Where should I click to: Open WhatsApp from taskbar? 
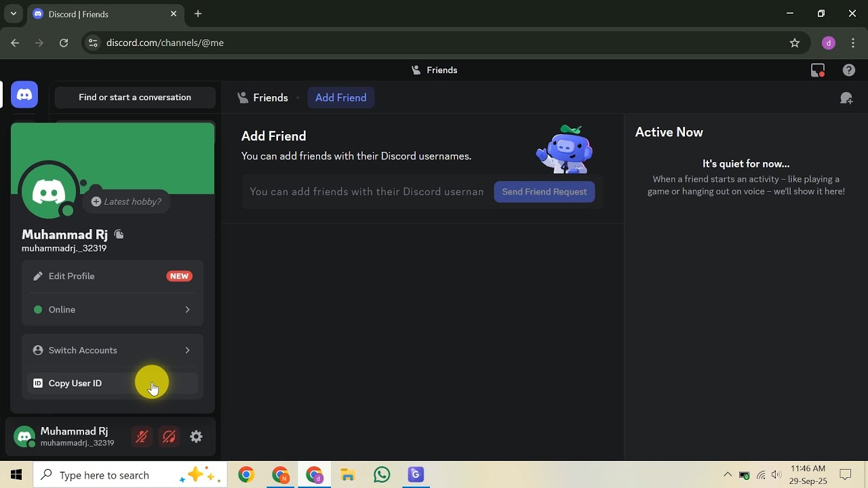click(382, 475)
